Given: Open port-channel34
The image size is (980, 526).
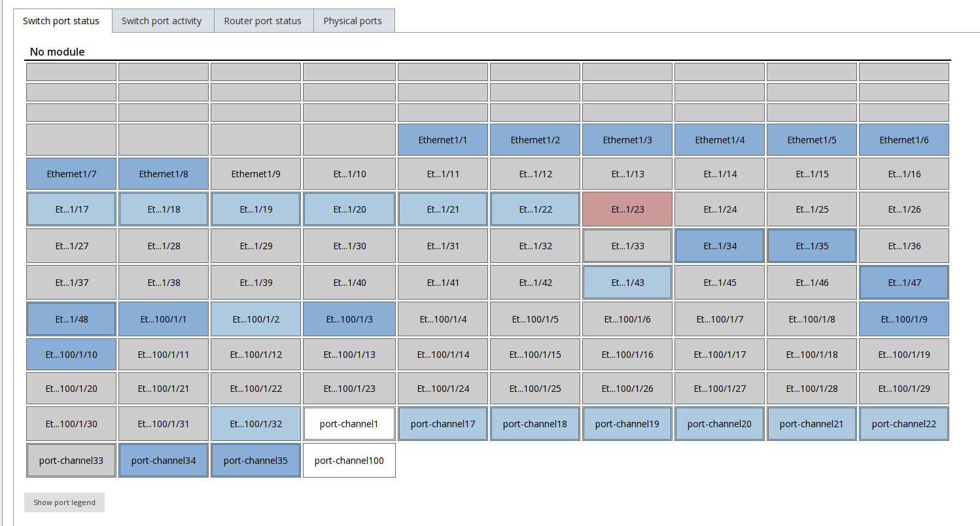Looking at the screenshot, I should click(x=164, y=461).
